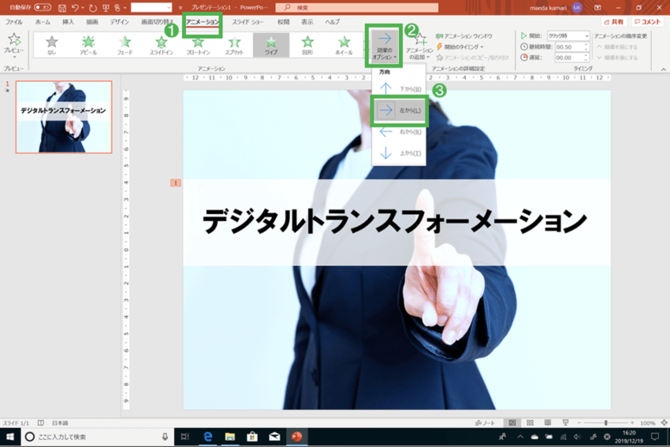
Task: Open the ファイル tab
Action: [x=14, y=22]
